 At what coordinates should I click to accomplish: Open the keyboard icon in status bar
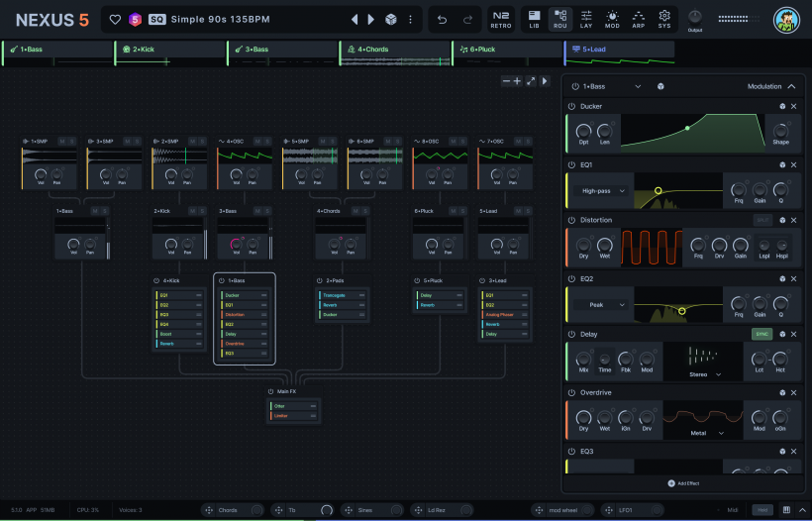786,510
